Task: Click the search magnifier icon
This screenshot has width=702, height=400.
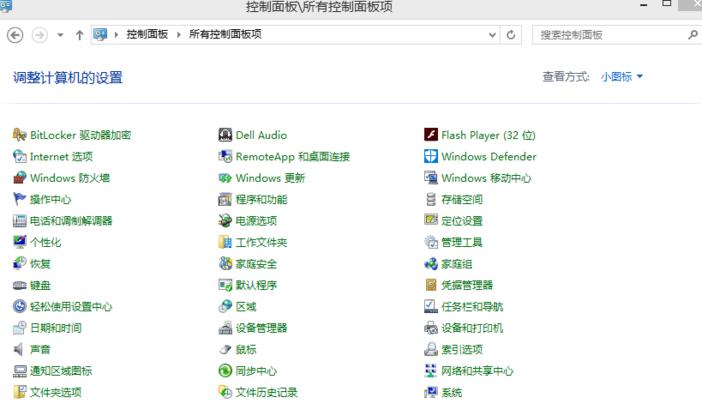Action: click(693, 34)
